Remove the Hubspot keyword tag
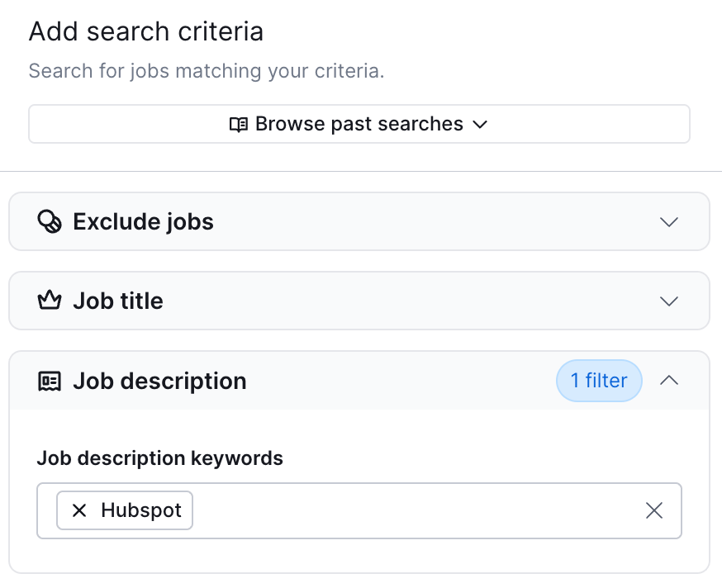 [79, 510]
